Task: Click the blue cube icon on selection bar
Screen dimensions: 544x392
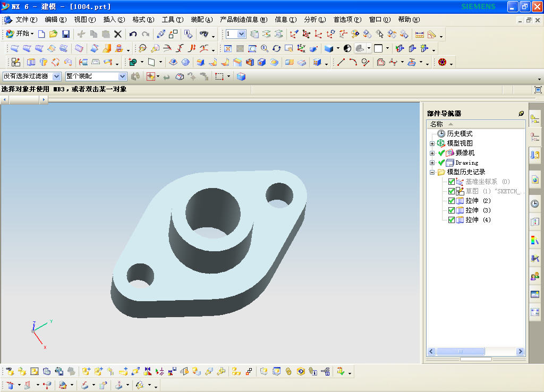Action: 241,76
